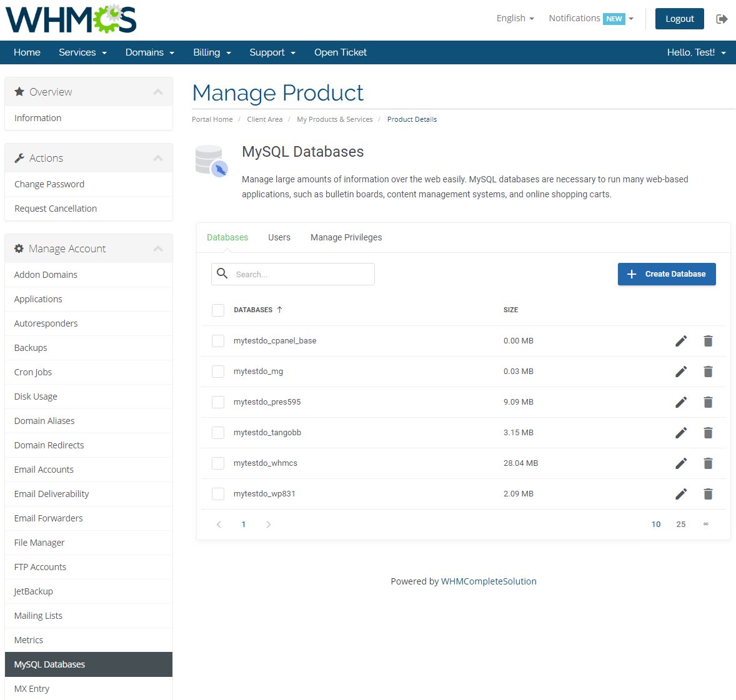Open the Powered by WHMCompleteSolution link
This screenshot has height=700, width=736.
pyautogui.click(x=489, y=581)
